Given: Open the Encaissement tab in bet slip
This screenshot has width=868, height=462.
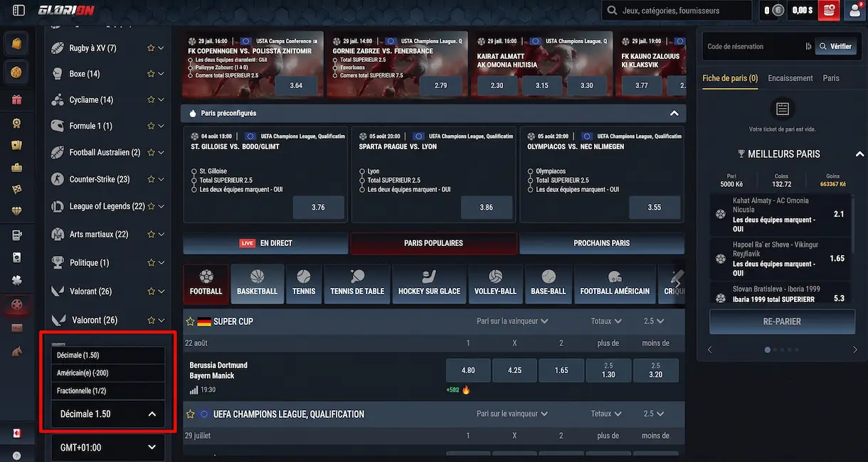Looking at the screenshot, I should [790, 78].
